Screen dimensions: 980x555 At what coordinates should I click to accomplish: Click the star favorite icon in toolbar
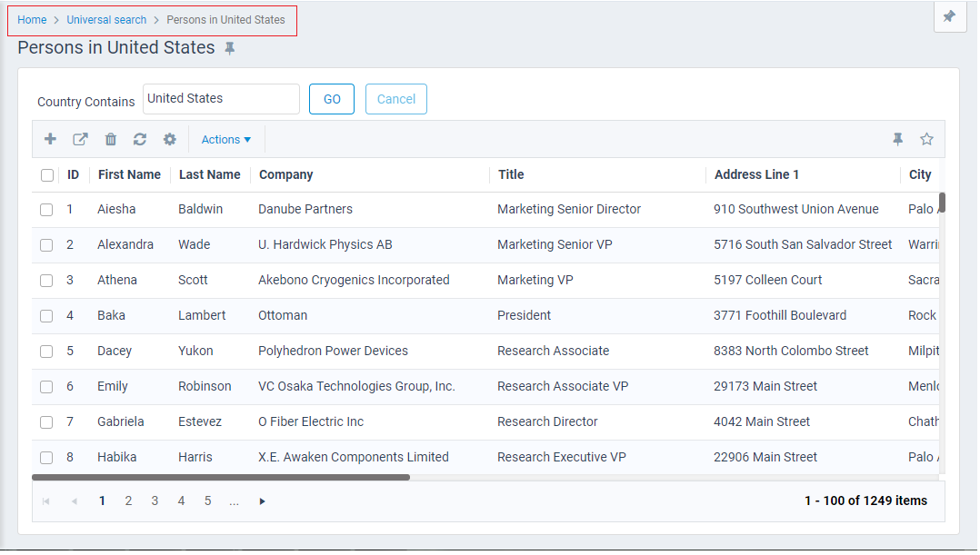click(926, 139)
